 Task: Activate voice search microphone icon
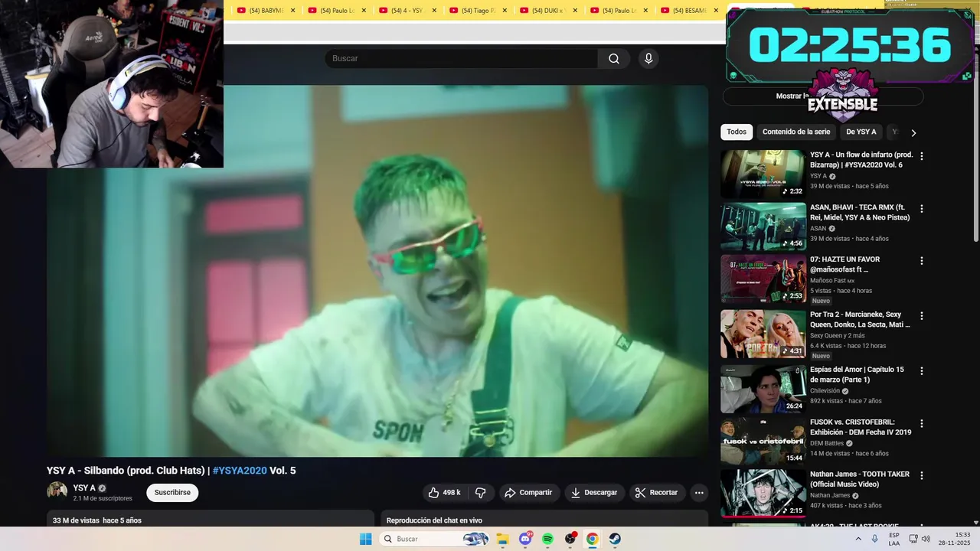pos(648,59)
